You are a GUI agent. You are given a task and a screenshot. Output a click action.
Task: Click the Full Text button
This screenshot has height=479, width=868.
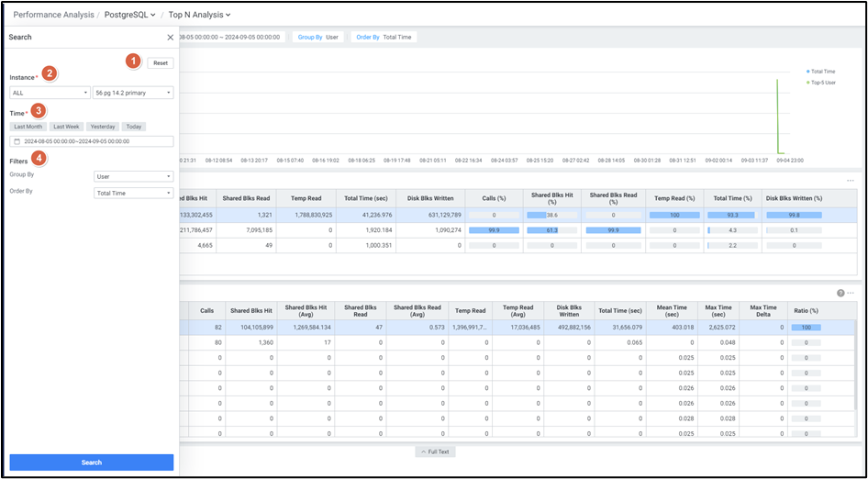pyautogui.click(x=435, y=451)
